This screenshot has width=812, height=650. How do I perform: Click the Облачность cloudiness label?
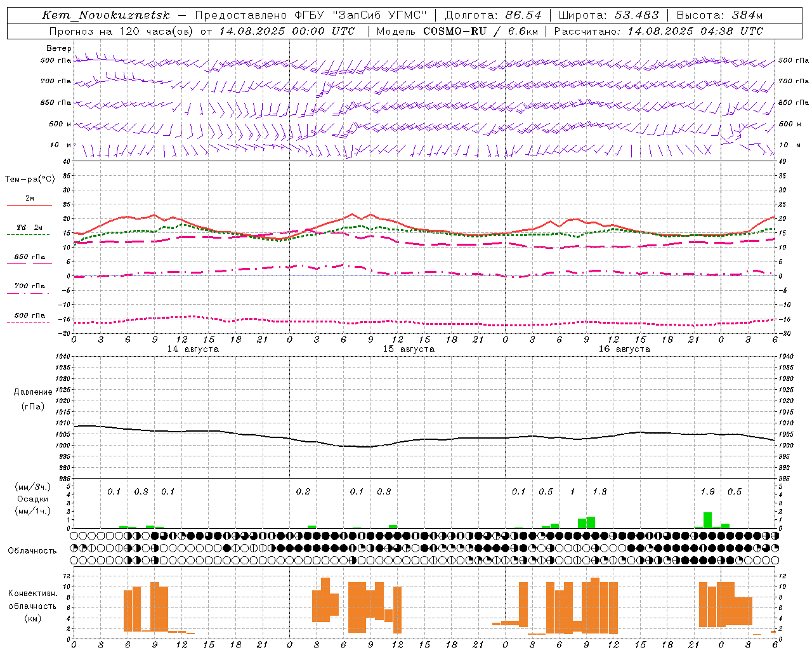[32, 550]
